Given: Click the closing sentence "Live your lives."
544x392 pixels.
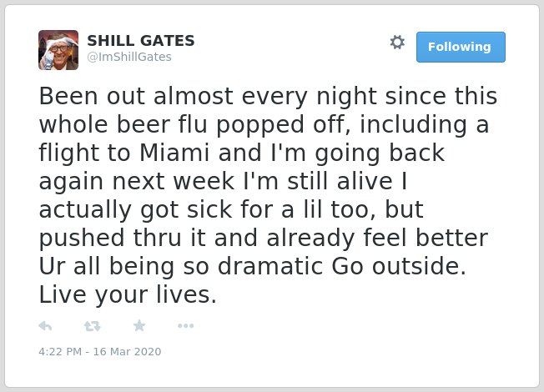Looking at the screenshot, I should pyautogui.click(x=128, y=295).
